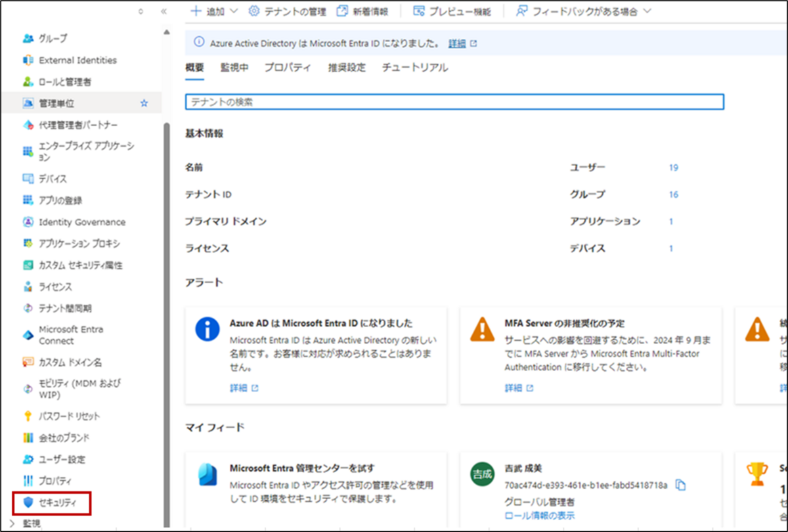Click the MFA Server warning triangle icon

point(483,329)
